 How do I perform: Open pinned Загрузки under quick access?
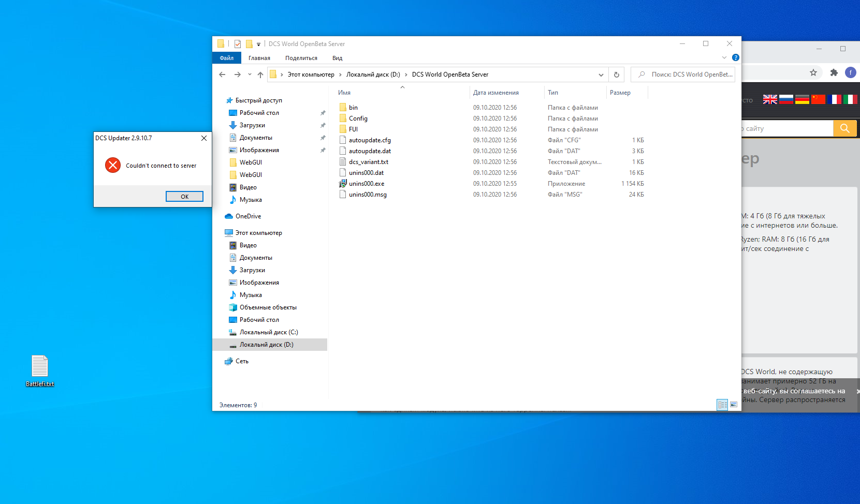pos(252,125)
